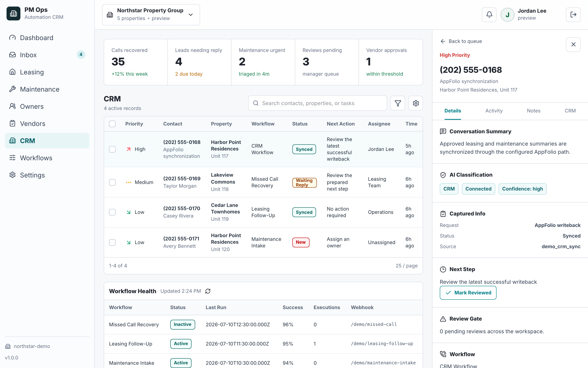Click the building icon in property selector
This screenshot has height=368, width=588.
[x=110, y=15]
